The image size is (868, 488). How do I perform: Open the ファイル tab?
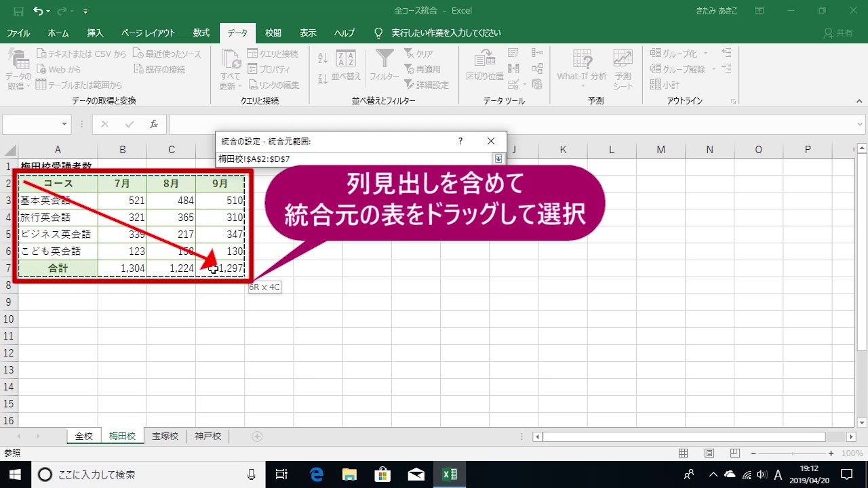[x=18, y=33]
